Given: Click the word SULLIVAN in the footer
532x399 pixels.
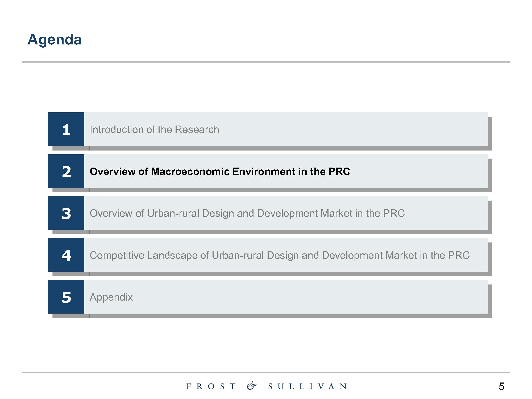Looking at the screenshot, I should (307, 386).
